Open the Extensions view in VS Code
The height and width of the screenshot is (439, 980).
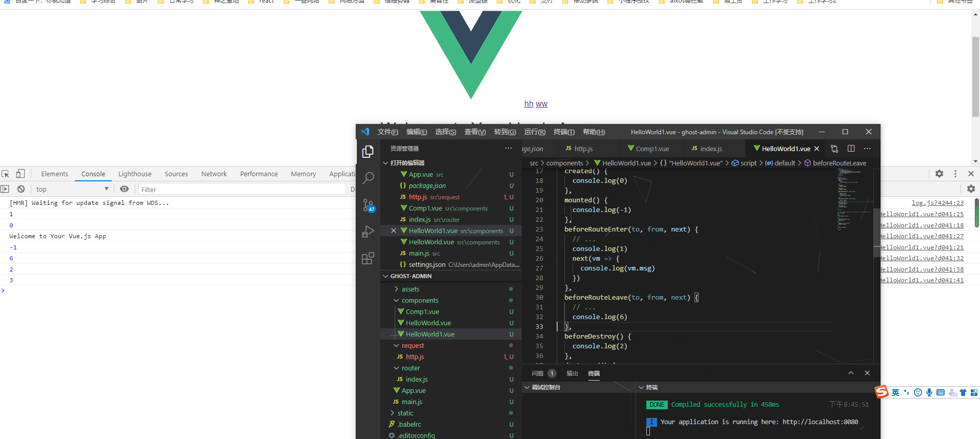coord(368,258)
